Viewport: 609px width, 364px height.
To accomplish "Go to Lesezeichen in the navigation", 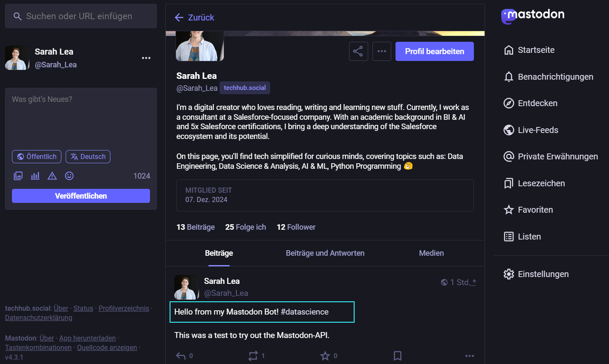I will [541, 183].
